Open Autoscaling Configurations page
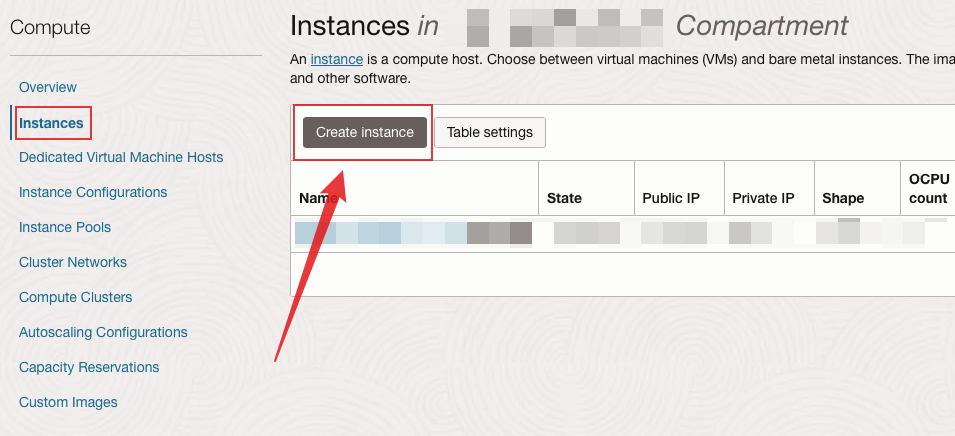The image size is (955, 436). 103,332
